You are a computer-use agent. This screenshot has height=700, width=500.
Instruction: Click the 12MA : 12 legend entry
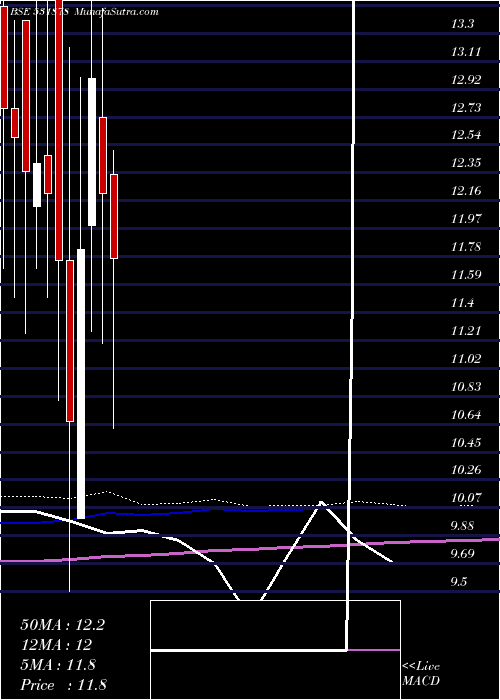pos(56,645)
